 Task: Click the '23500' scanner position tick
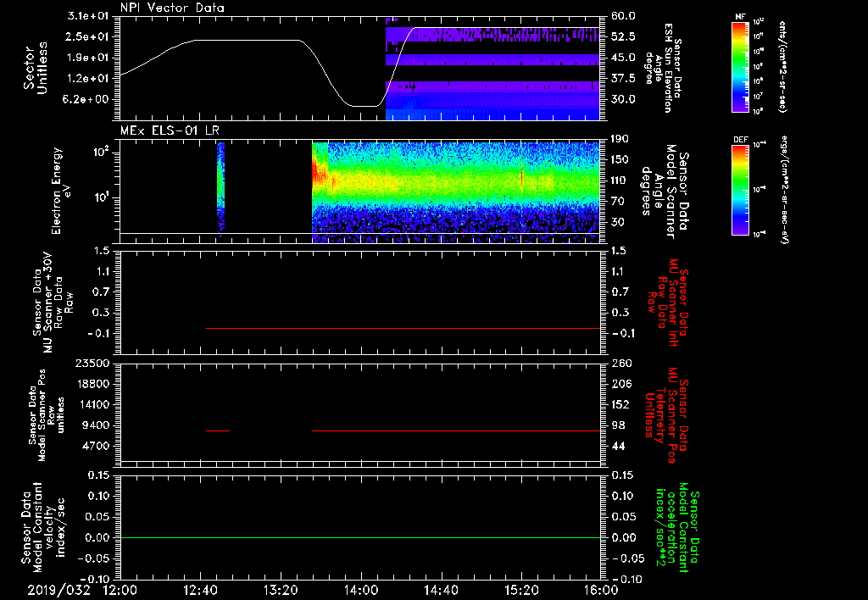[x=92, y=363]
